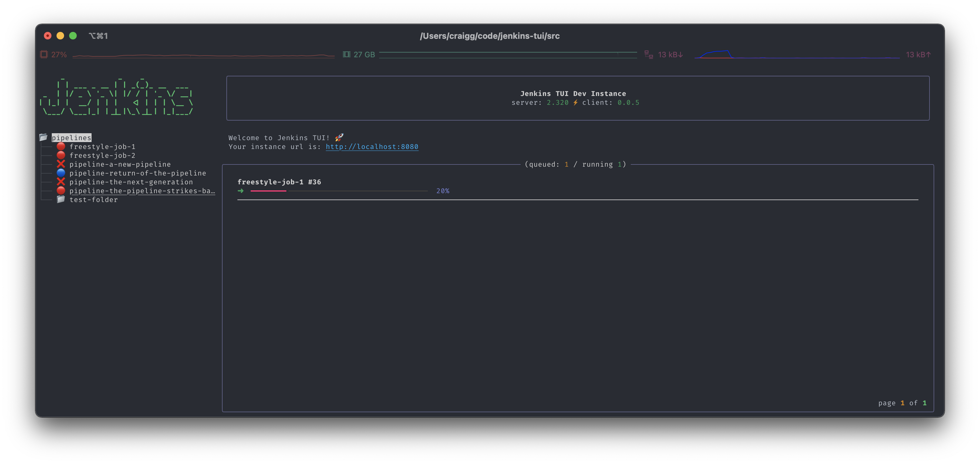Viewport: 980px width, 464px height.
Task: Open the http://localhost:8080 instance link
Action: (x=372, y=147)
